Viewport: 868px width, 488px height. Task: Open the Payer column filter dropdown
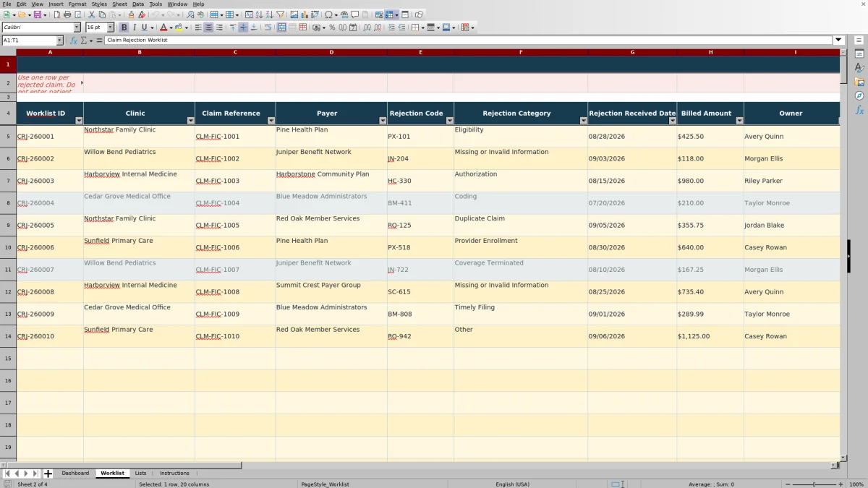pyautogui.click(x=383, y=121)
